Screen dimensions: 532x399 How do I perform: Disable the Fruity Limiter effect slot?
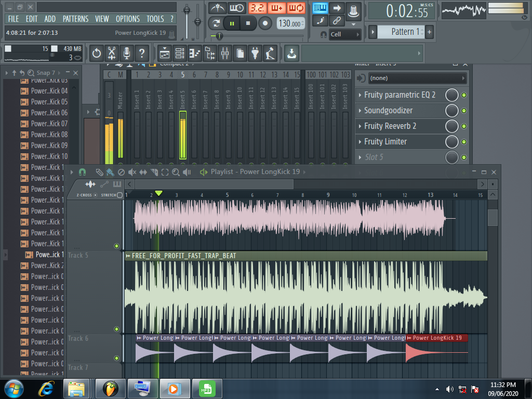pos(464,142)
